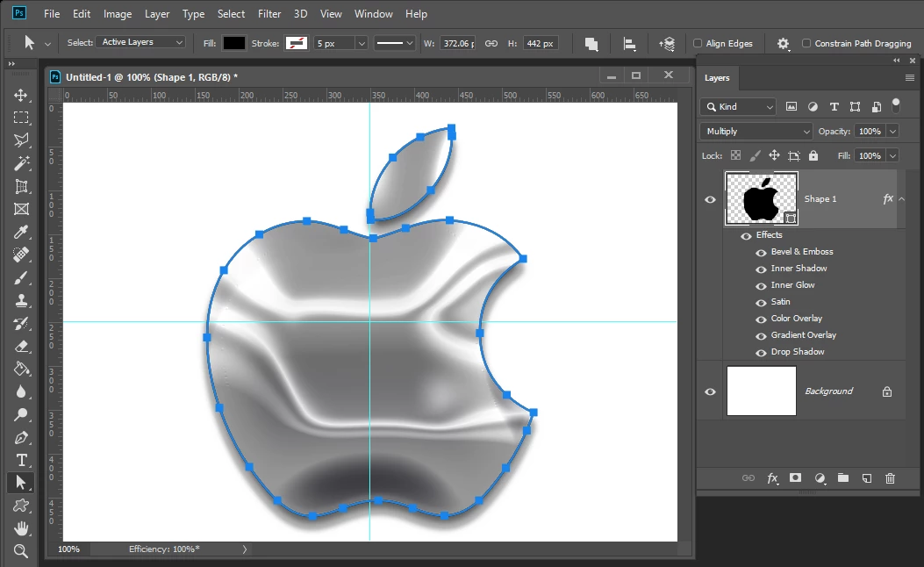Viewport: 924px width, 567px height.
Task: Open the Edit menu
Action: point(82,13)
